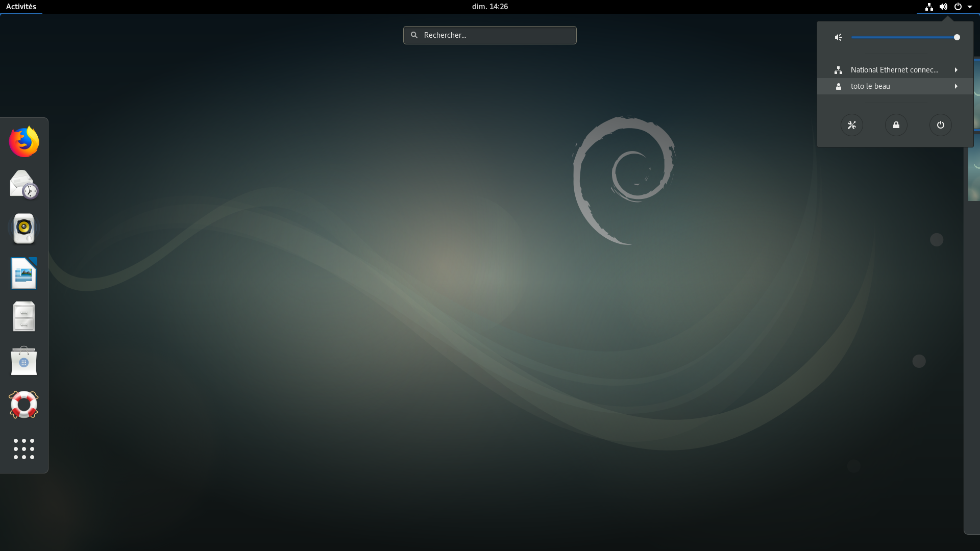Click the volume icon in top bar
This screenshot has height=551, width=980.
(x=943, y=7)
